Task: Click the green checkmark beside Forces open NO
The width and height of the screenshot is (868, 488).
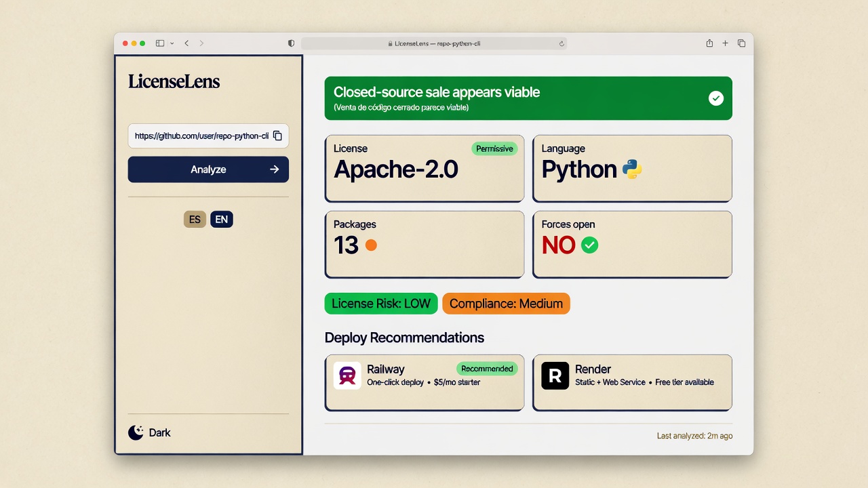Action: click(x=590, y=245)
